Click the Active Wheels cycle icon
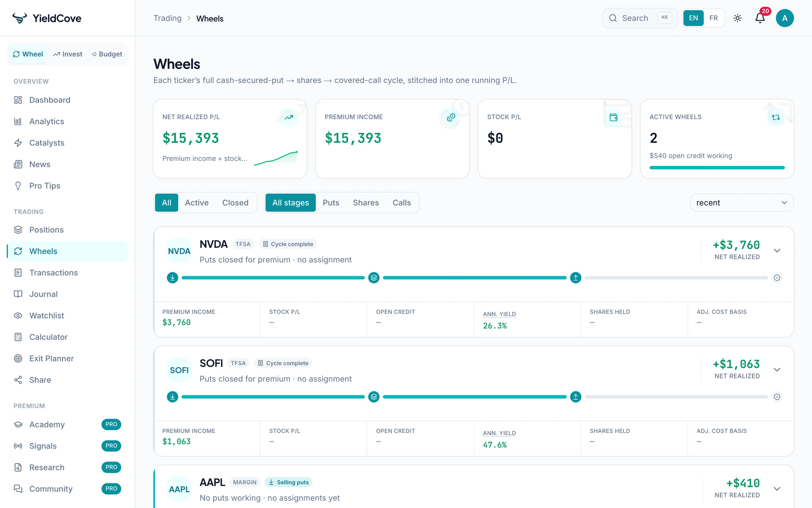Screen dimensions: 812x508 coord(776,118)
